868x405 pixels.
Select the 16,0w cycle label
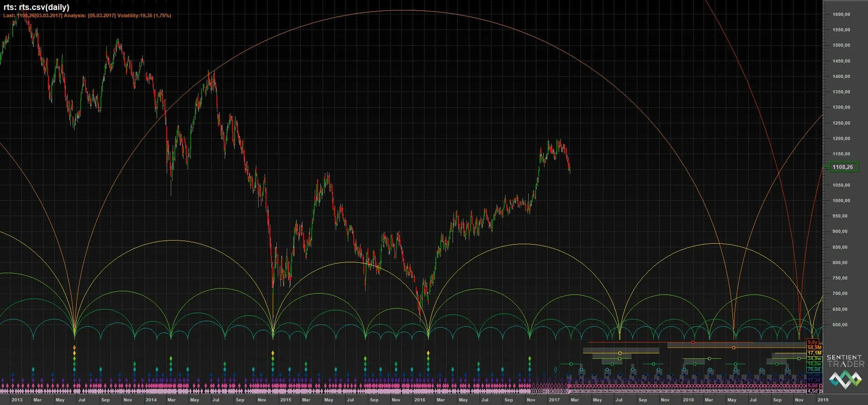pos(814,364)
